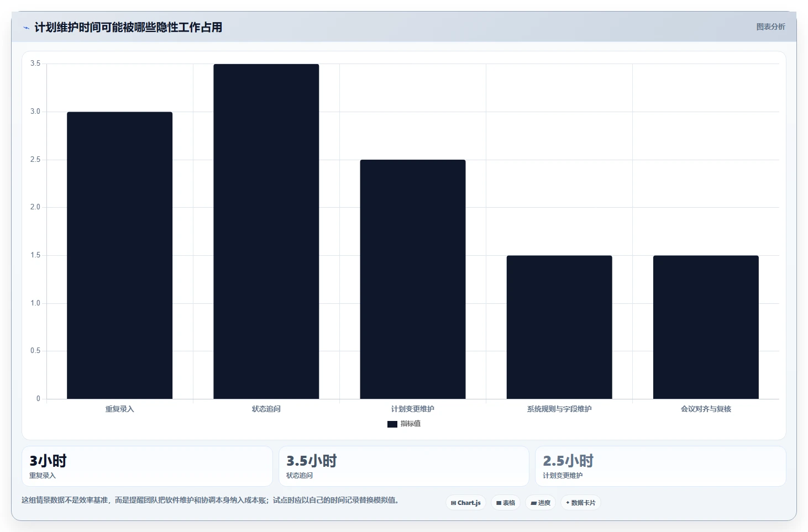Click the 表格 tag pill
This screenshot has height=532, width=808.
pyautogui.click(x=506, y=503)
